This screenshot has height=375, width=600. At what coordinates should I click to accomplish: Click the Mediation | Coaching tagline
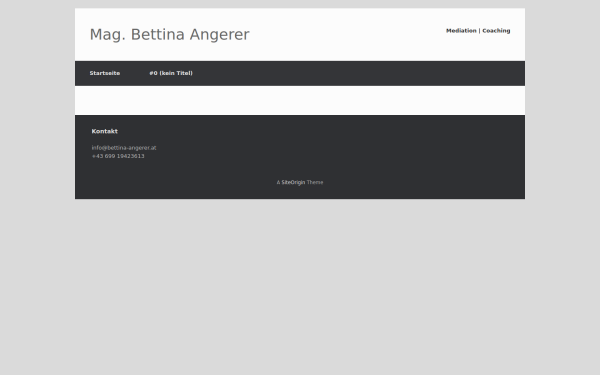478,31
